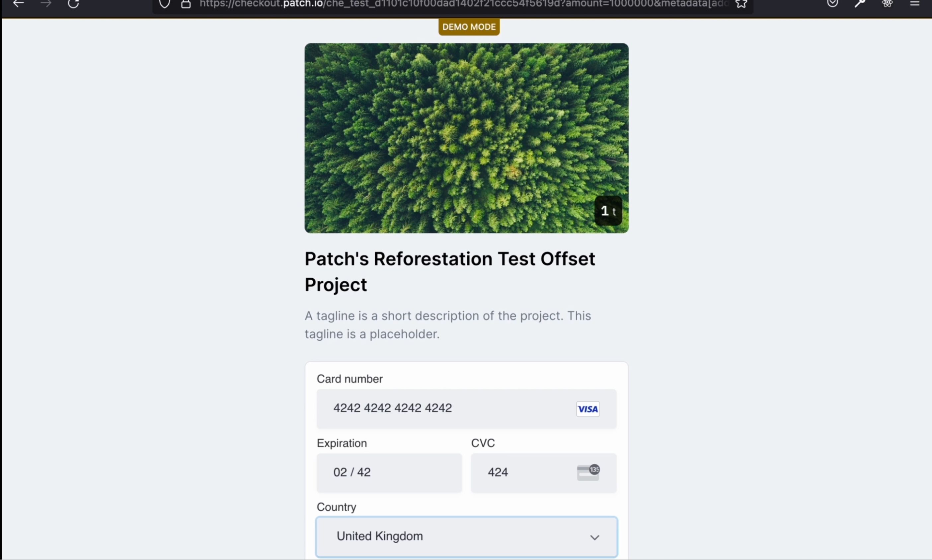Click the Card number input field
Image resolution: width=932 pixels, height=560 pixels.
click(x=466, y=408)
